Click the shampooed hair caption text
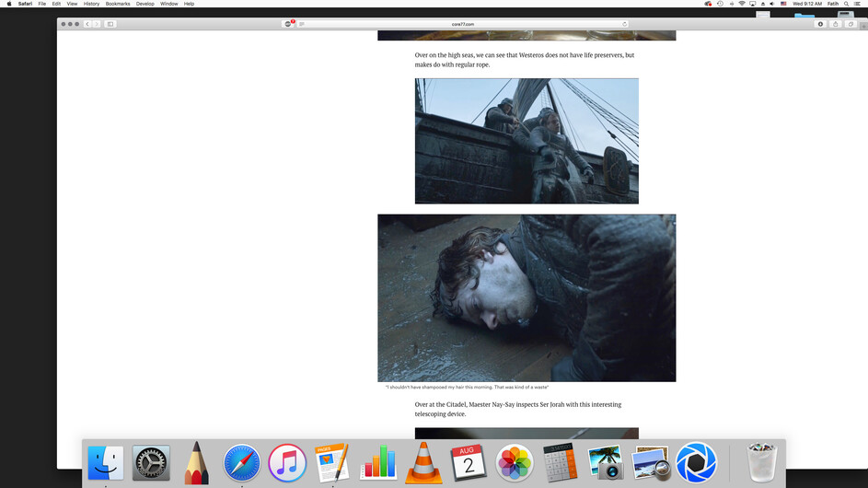Screen dimensions: 868x488 pyautogui.click(x=467, y=388)
